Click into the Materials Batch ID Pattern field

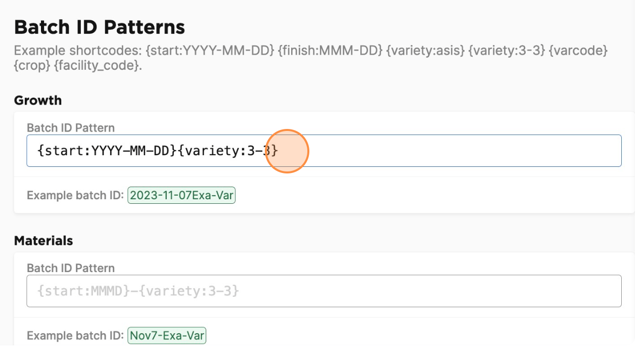tap(324, 291)
